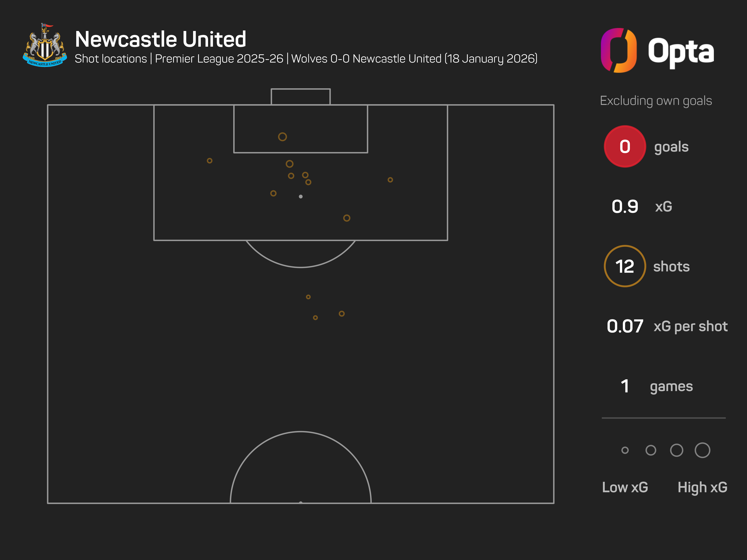Viewport: 747px width, 560px height.
Task: Click the High xG legend label
Action: coord(702,487)
